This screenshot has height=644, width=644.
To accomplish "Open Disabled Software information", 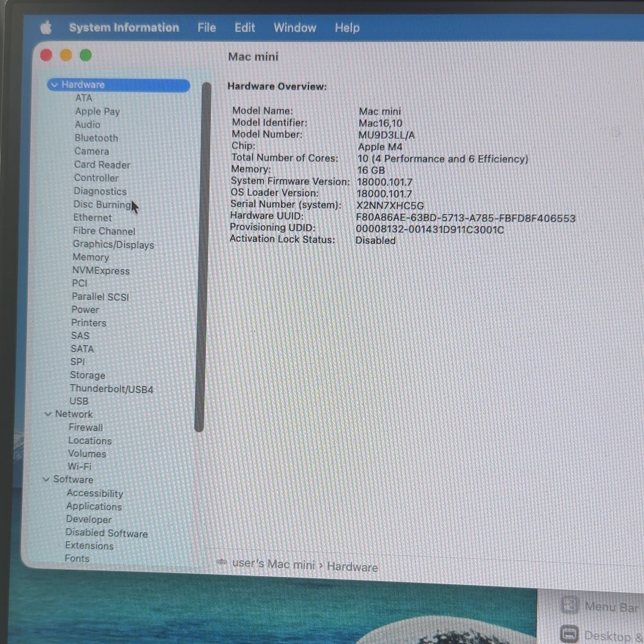I will point(107,533).
